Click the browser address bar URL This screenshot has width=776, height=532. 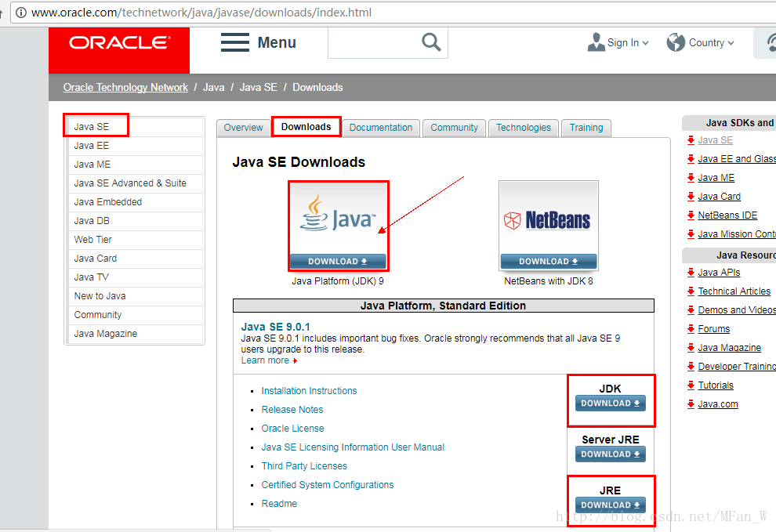coord(201,13)
